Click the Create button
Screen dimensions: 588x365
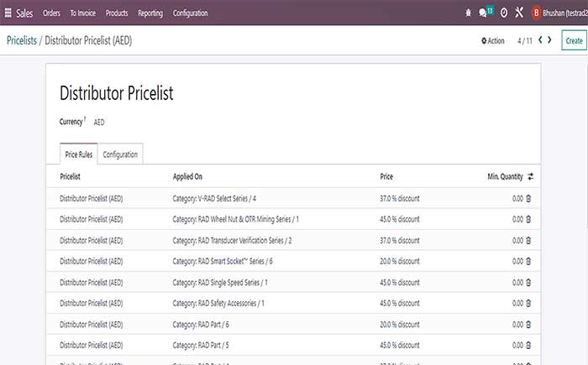[x=574, y=40]
